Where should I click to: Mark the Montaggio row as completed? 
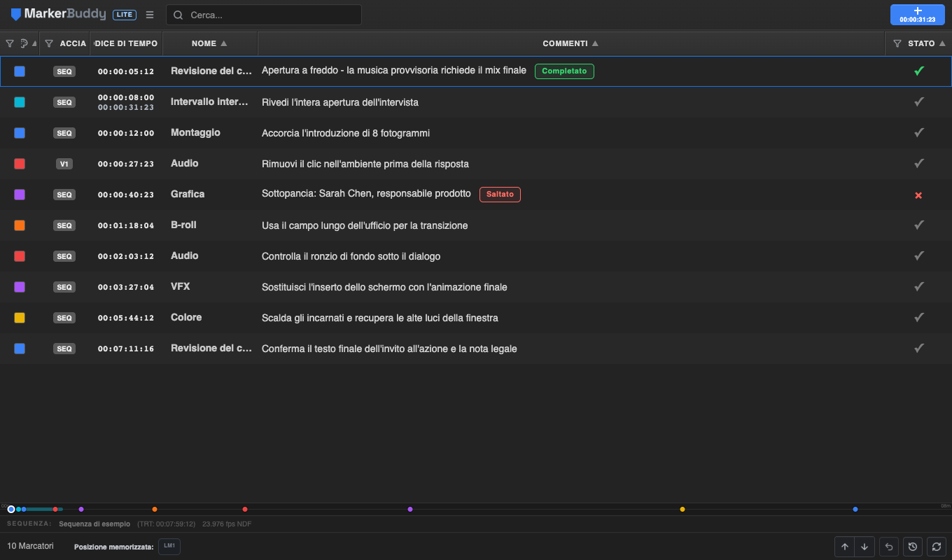(919, 132)
